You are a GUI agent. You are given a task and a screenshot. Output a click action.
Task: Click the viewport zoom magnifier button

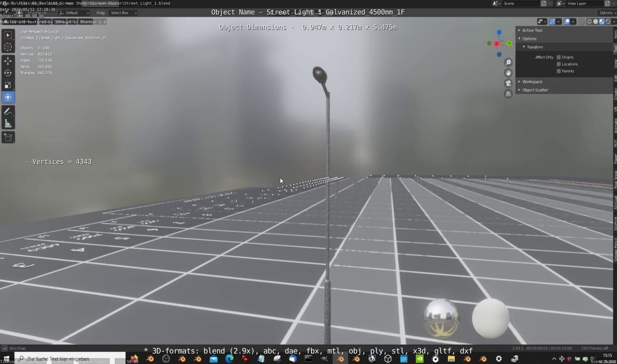508,62
